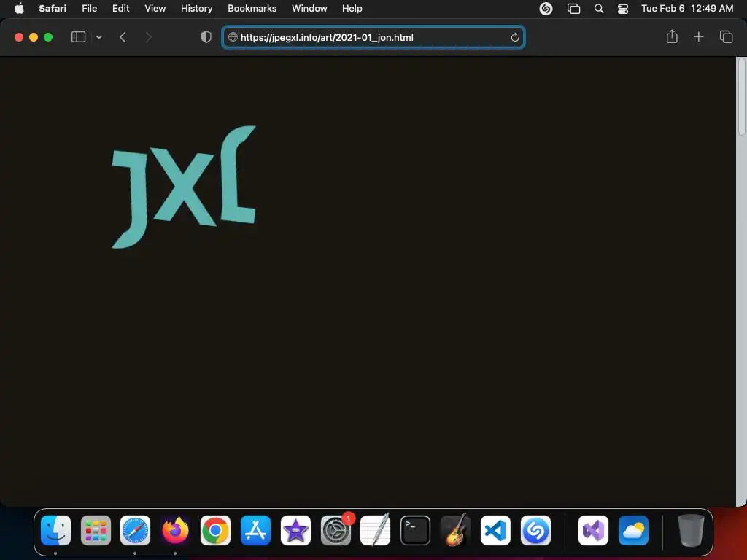Open the Apple menu
The width and height of the screenshot is (747, 560).
pyautogui.click(x=19, y=8)
